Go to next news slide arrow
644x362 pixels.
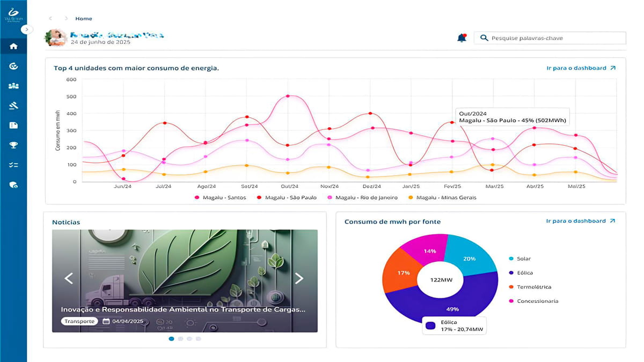(299, 278)
